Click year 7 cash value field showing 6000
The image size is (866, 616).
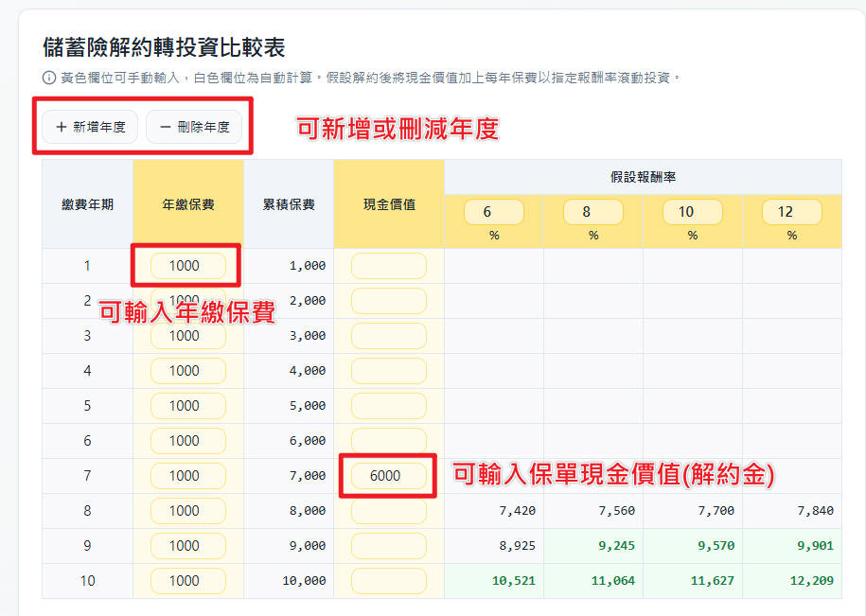387,476
